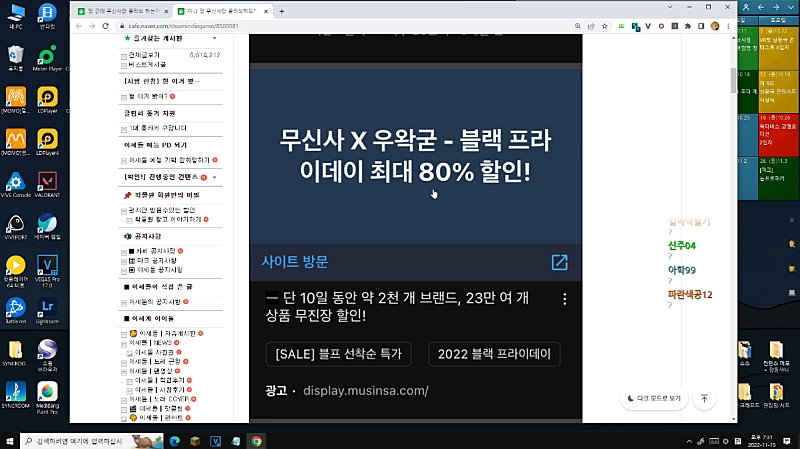Open the Chrome three-dot menu

(x=728, y=26)
